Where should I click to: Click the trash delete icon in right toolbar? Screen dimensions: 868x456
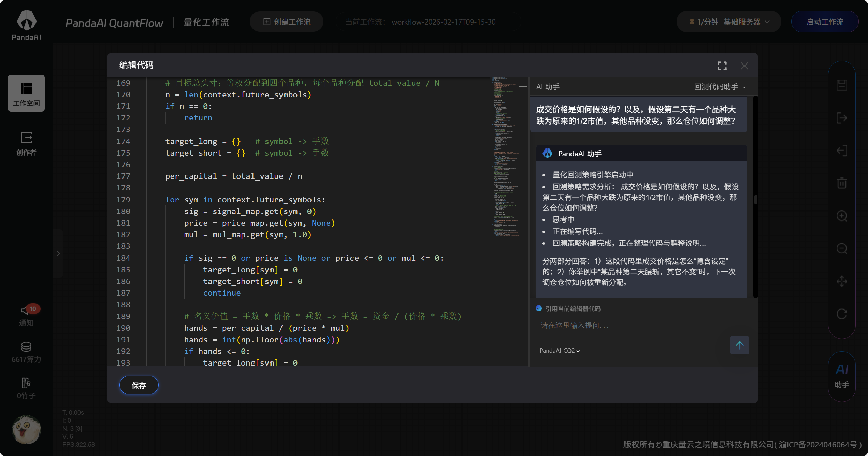pos(842,183)
